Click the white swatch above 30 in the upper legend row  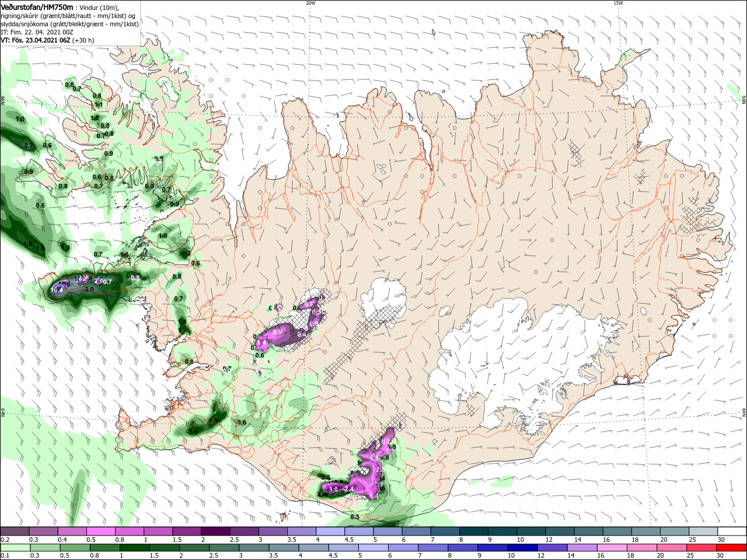(x=732, y=532)
